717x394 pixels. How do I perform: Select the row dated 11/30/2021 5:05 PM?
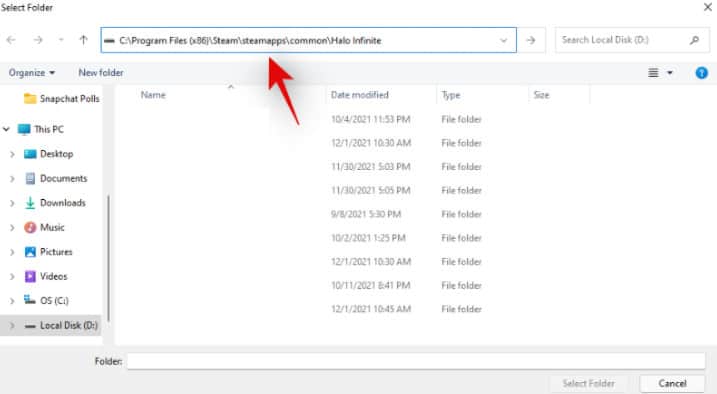352,191
